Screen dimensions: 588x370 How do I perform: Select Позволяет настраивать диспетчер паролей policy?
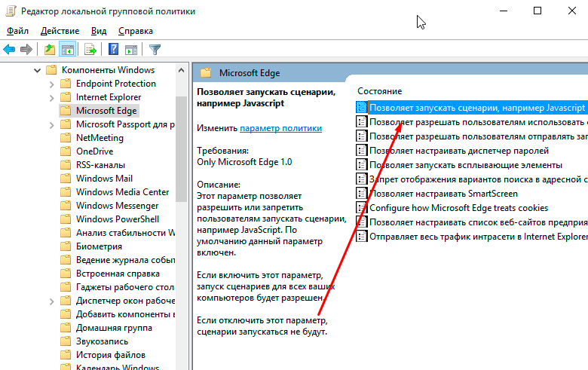click(x=459, y=151)
